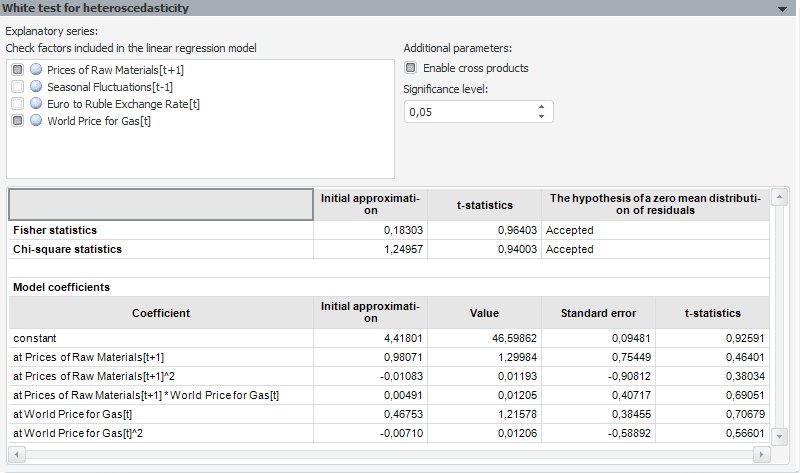Image resolution: width=800 pixels, height=473 pixels.
Task: Toggle the World Price for Gas[t] checkbox
Action: click(18, 120)
